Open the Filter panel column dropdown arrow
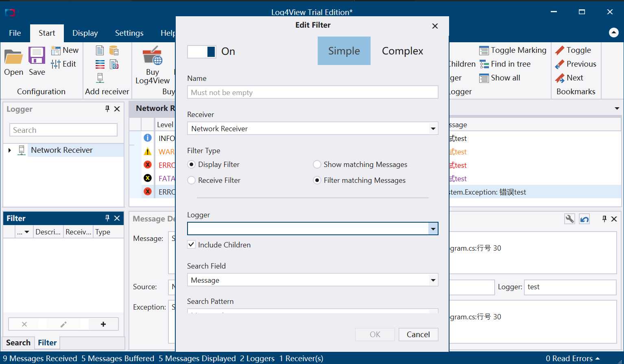The width and height of the screenshot is (624, 364). point(27,232)
